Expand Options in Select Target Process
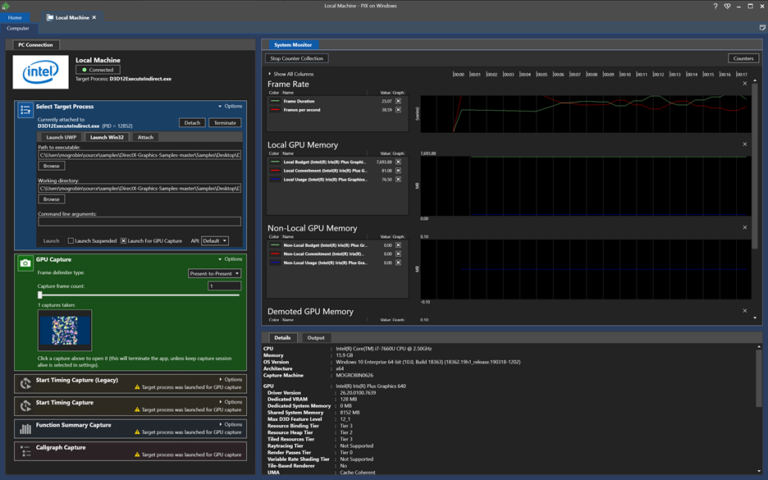The height and width of the screenshot is (480, 768). 230,106
